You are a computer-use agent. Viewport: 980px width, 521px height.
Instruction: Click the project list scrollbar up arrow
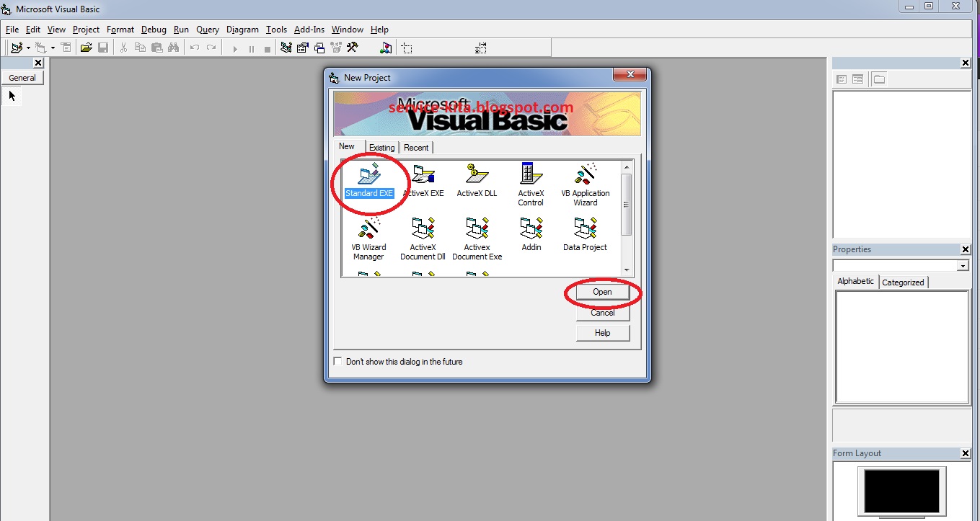(x=627, y=167)
